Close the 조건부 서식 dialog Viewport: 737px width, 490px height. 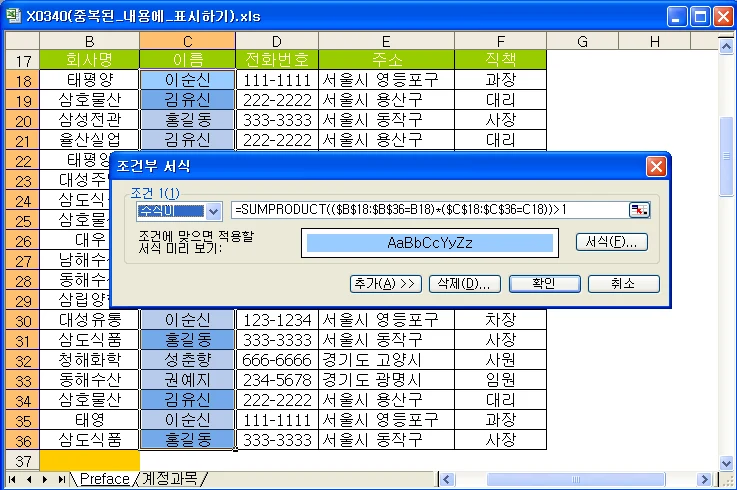coord(656,166)
